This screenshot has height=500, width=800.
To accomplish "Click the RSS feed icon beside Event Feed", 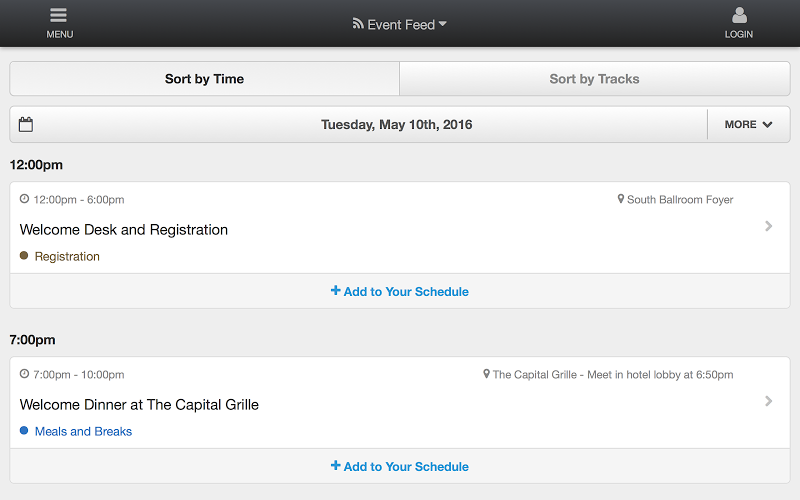I will click(x=358, y=23).
